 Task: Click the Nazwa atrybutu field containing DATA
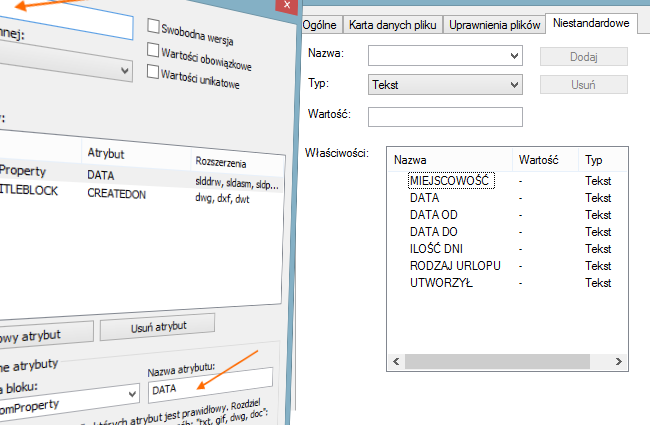pyautogui.click(x=211, y=385)
